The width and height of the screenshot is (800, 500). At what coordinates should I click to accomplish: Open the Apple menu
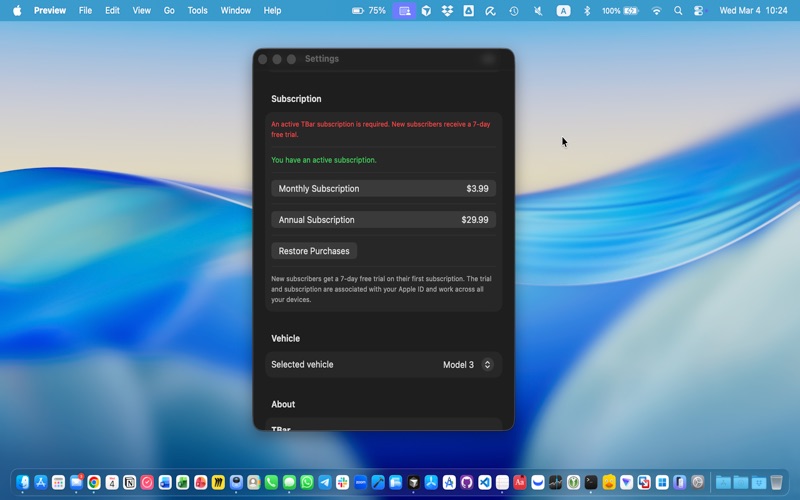[17, 10]
